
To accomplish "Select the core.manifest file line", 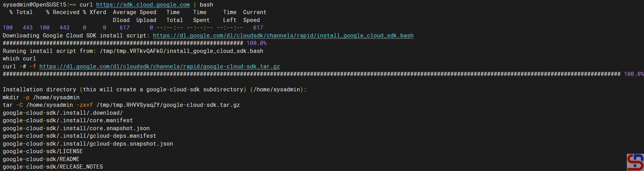I will [68, 121].
